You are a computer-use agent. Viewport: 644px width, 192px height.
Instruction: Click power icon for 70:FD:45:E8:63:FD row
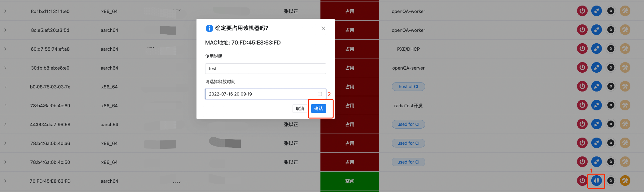pyautogui.click(x=582, y=181)
